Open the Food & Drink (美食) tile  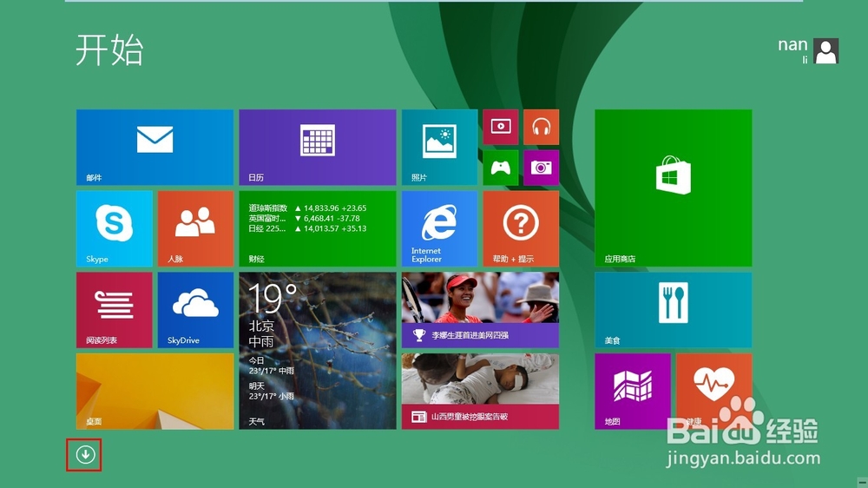pyautogui.click(x=674, y=310)
